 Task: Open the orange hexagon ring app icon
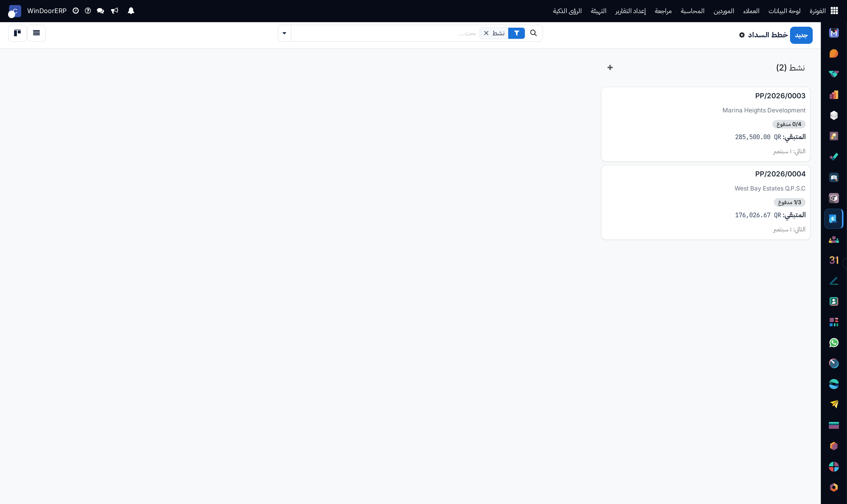click(834, 487)
